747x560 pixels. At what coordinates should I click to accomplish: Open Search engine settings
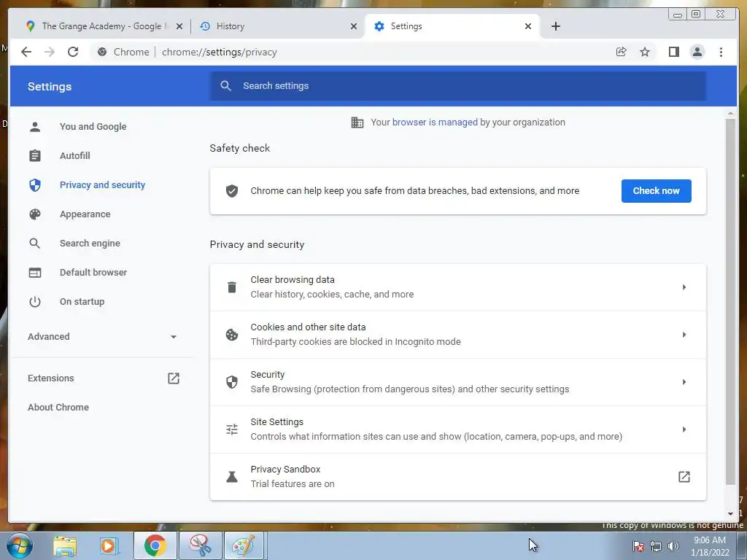[x=90, y=244]
